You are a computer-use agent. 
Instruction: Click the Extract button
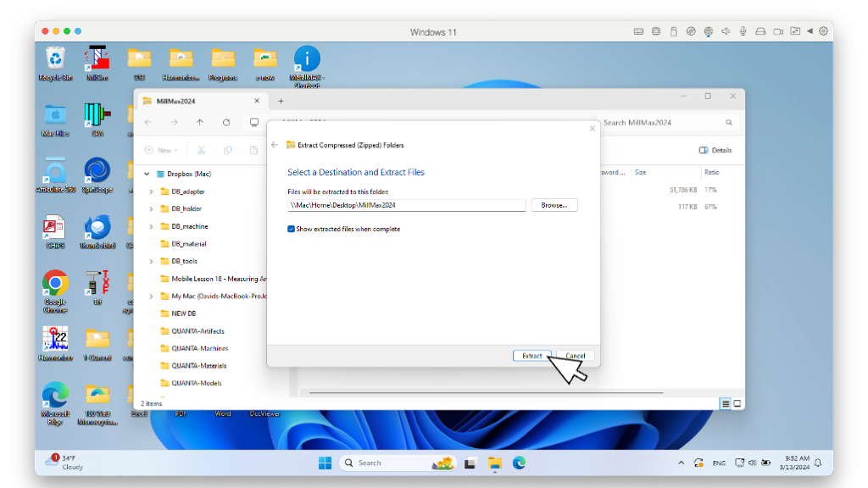point(532,356)
